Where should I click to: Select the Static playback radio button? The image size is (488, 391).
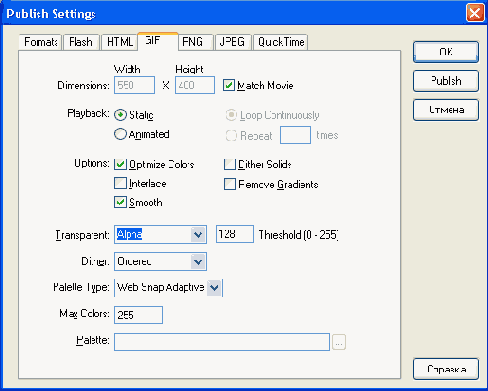coord(120,115)
